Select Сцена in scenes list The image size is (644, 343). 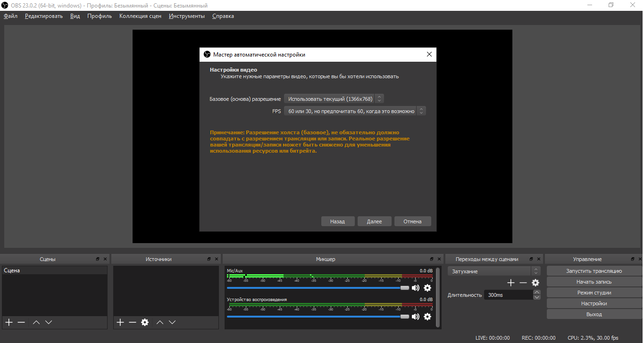pyautogui.click(x=54, y=270)
